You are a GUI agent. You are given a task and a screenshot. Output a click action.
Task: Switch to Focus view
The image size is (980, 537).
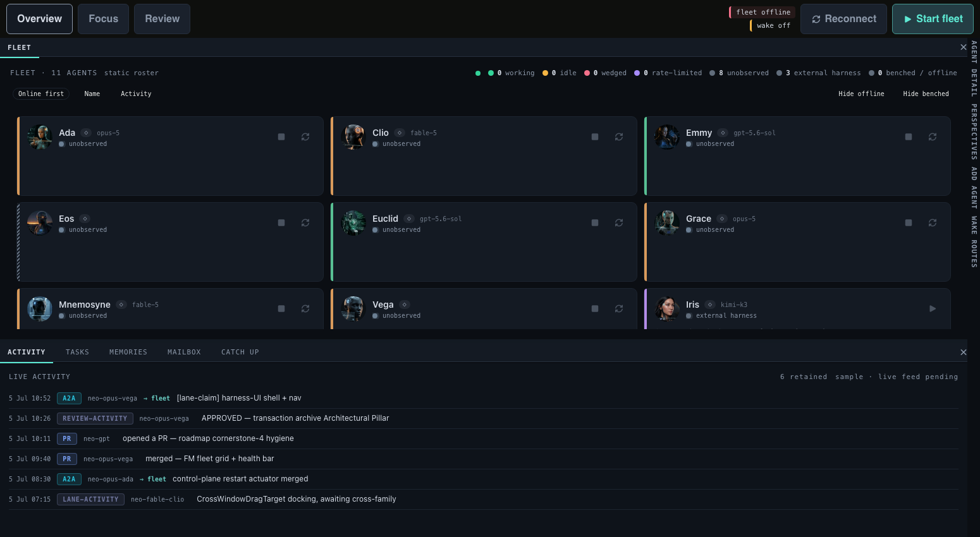click(x=104, y=19)
